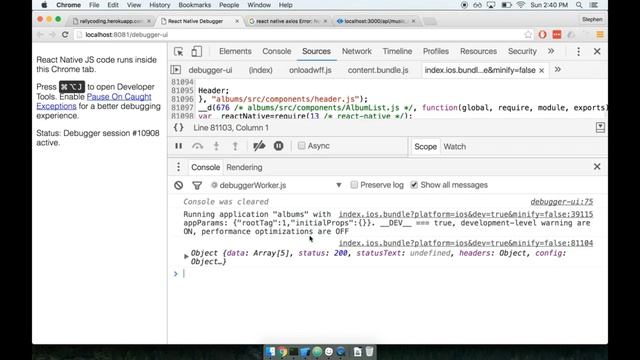The image size is (640, 360).
Task: Close the console drawer
Action: coord(597,167)
